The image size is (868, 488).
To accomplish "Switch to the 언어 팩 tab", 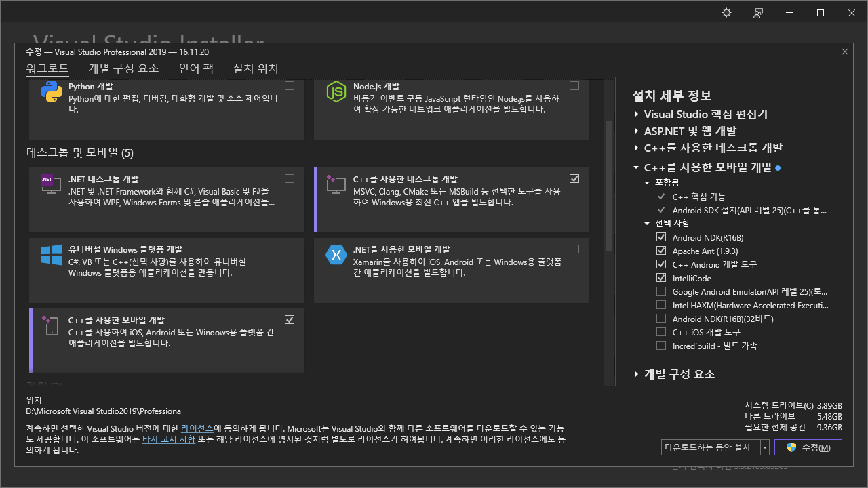I will tap(196, 68).
